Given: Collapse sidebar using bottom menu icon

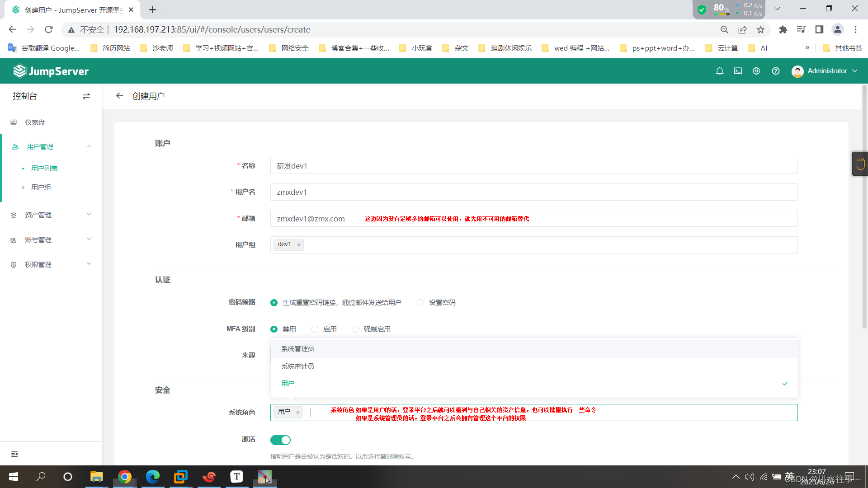Looking at the screenshot, I should point(14,454).
